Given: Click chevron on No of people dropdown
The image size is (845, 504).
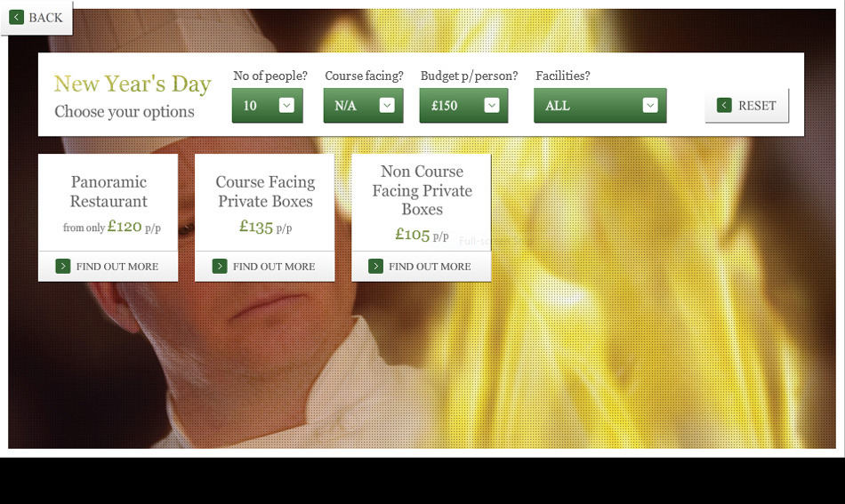Looking at the screenshot, I should pyautogui.click(x=286, y=105).
